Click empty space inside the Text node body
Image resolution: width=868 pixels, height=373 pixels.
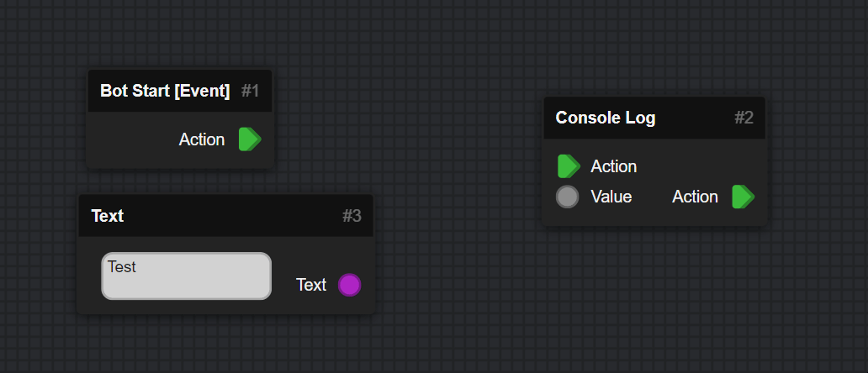point(321,255)
